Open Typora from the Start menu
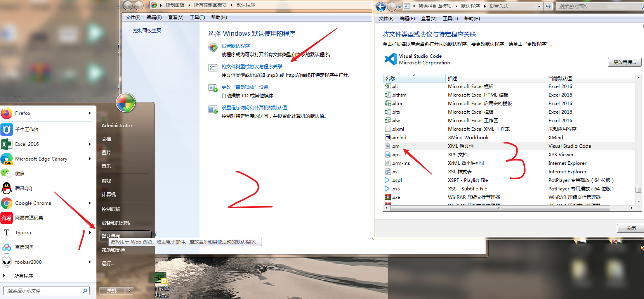This screenshot has width=644, height=299. tap(47, 233)
